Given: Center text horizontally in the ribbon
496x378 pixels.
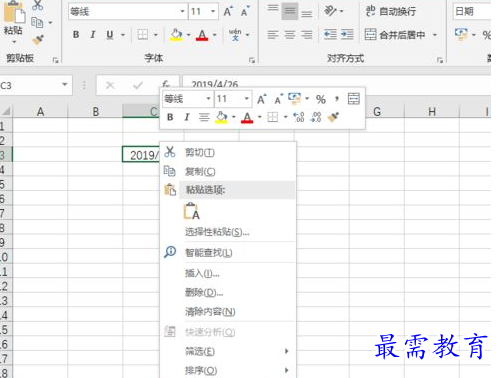Looking at the screenshot, I should pyautogui.click(x=290, y=35).
